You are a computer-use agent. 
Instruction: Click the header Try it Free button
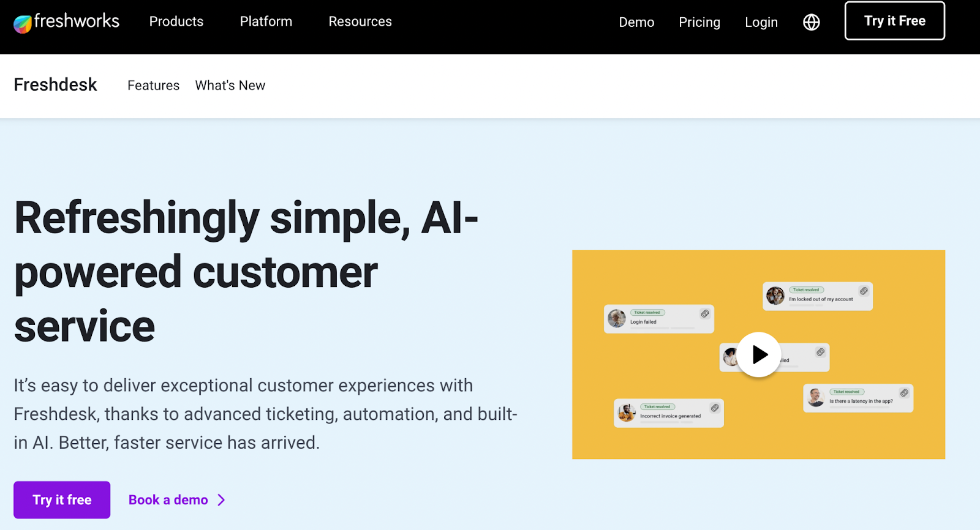click(x=895, y=21)
